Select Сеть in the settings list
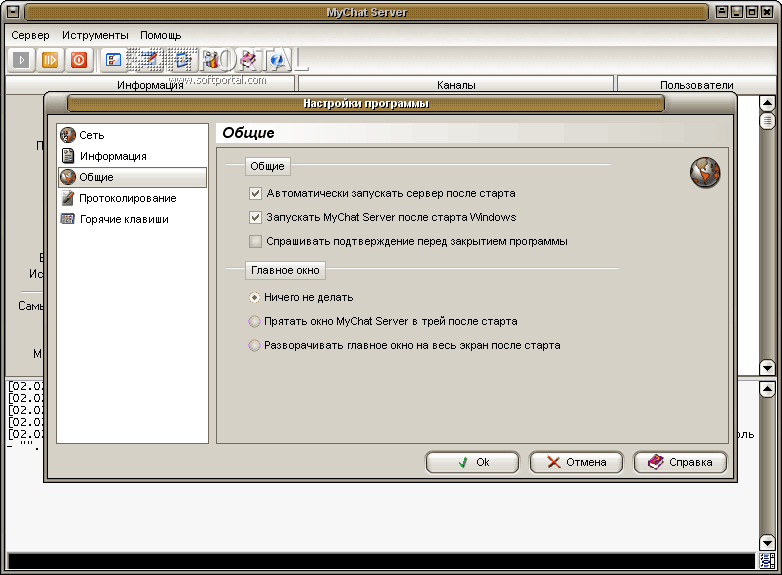The height and width of the screenshot is (575, 782). 132,135
